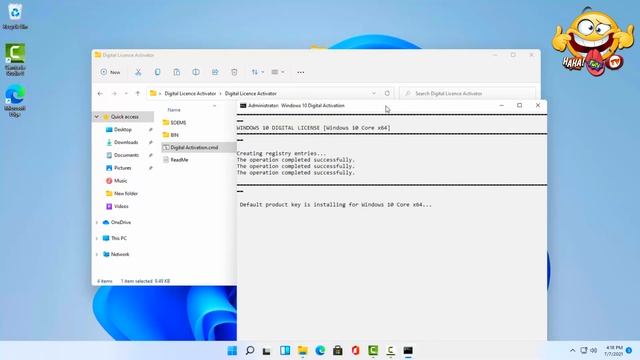The width and height of the screenshot is (640, 360).
Task: Click the Rename icon in Explorer toolbar
Action: [x=196, y=72]
